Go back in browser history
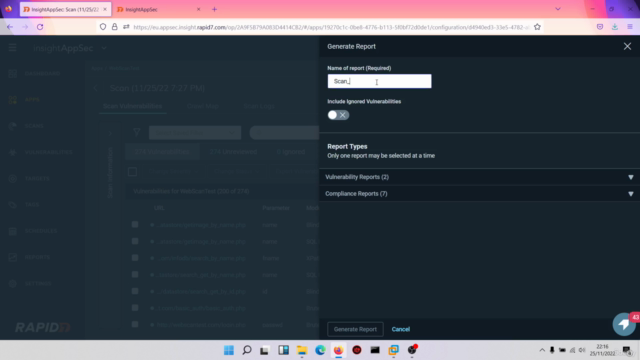640x360 pixels. [x=10, y=27]
